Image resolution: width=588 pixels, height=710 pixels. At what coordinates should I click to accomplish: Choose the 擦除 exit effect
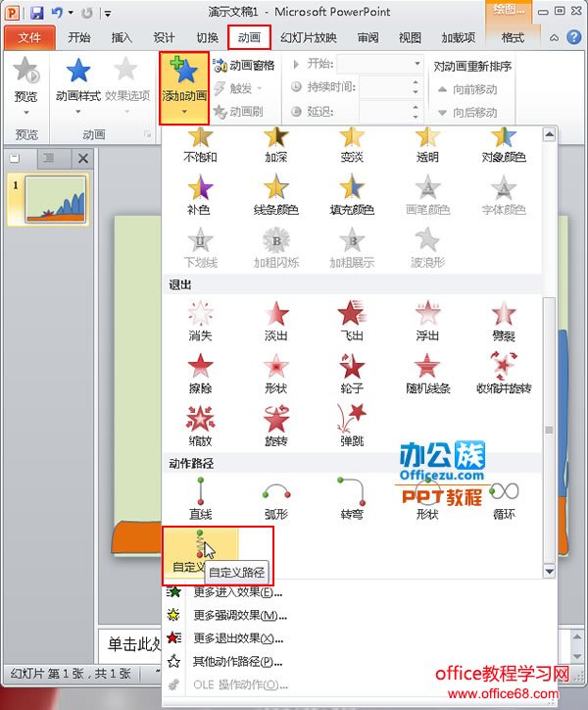(200, 373)
